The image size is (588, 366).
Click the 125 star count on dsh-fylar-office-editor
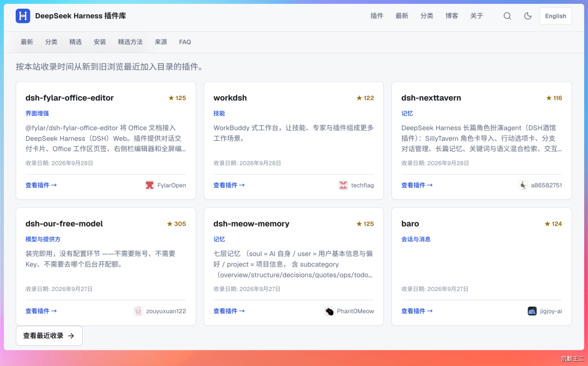177,98
